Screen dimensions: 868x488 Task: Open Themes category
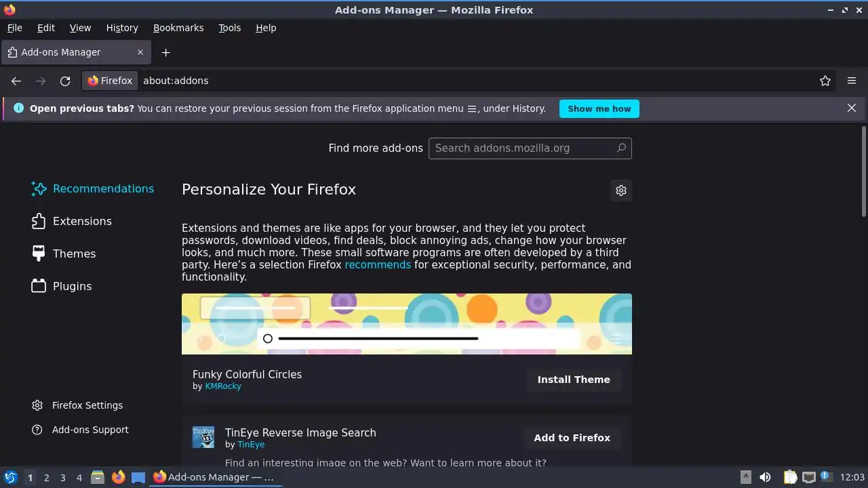64,253
